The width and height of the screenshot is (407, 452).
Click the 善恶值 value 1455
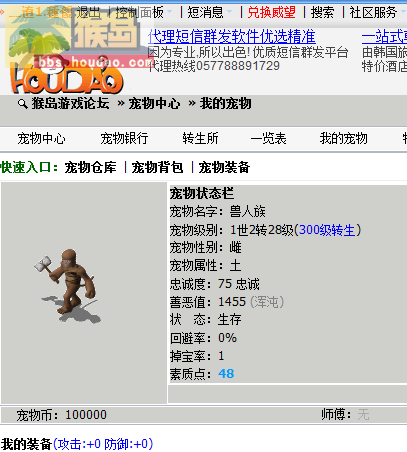232,302
